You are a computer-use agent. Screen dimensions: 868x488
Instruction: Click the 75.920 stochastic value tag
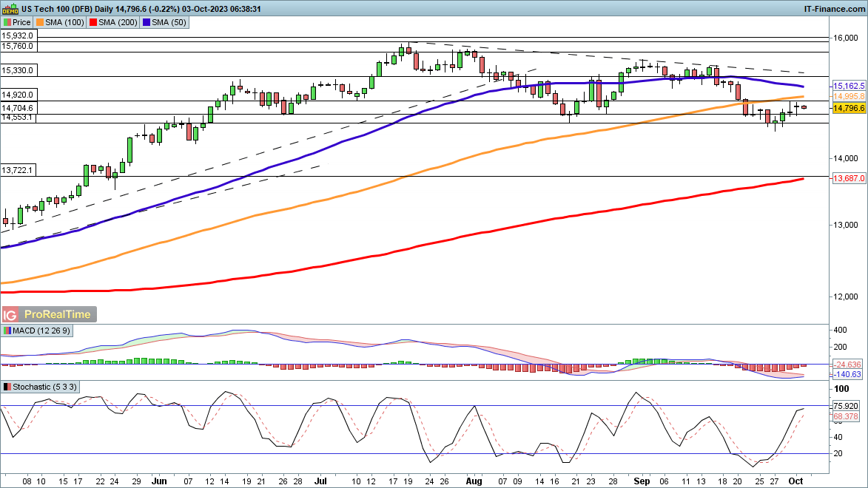(x=846, y=406)
